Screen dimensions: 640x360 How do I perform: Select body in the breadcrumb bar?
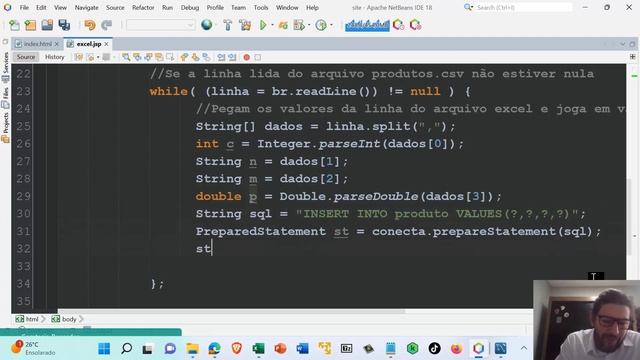coord(64,319)
